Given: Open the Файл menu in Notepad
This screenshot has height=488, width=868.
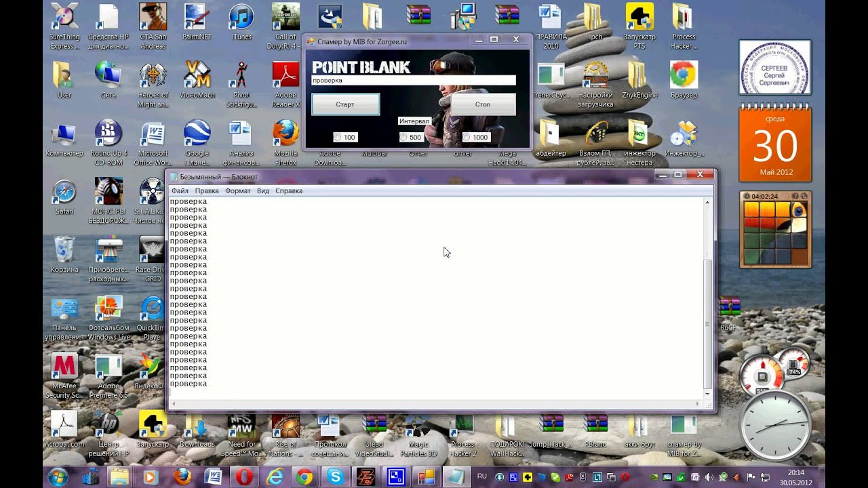Looking at the screenshot, I should tap(180, 191).
